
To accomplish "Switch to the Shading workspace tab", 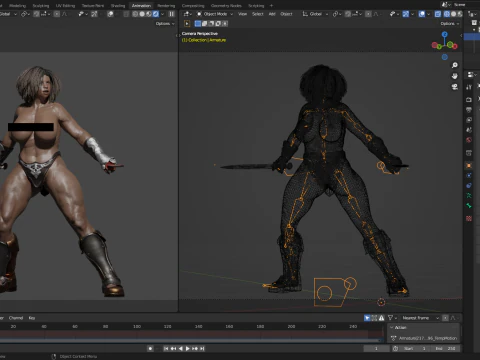I will point(118,6).
